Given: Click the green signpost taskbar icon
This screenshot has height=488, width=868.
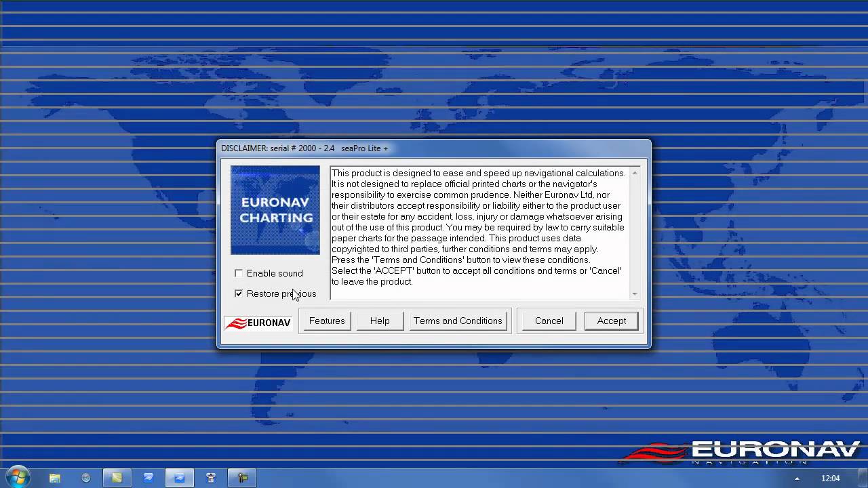Looking at the screenshot, I should (x=242, y=478).
